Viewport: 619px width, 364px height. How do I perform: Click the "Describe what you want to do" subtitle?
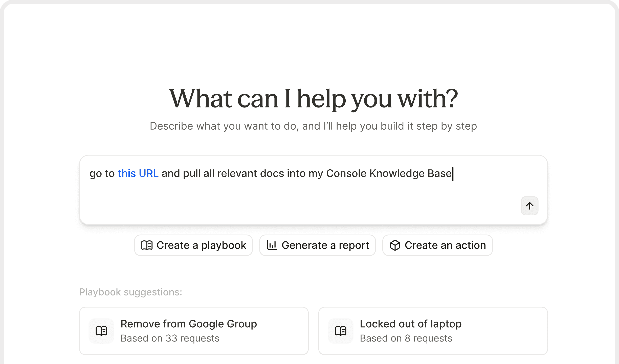[x=313, y=126]
